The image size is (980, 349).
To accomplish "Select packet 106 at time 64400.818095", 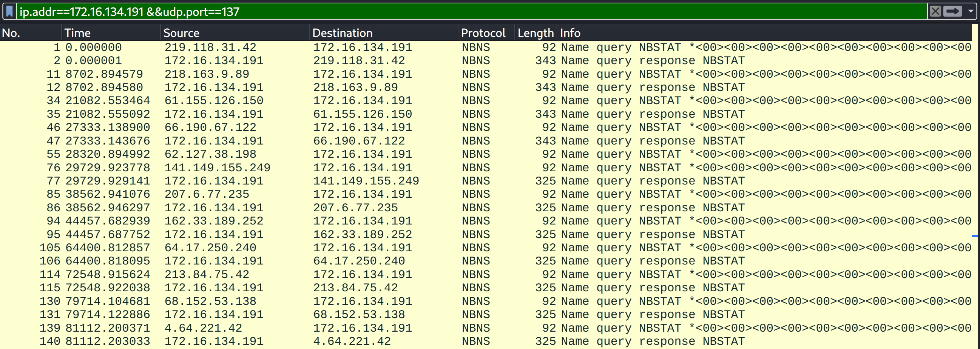I will pos(486,261).
